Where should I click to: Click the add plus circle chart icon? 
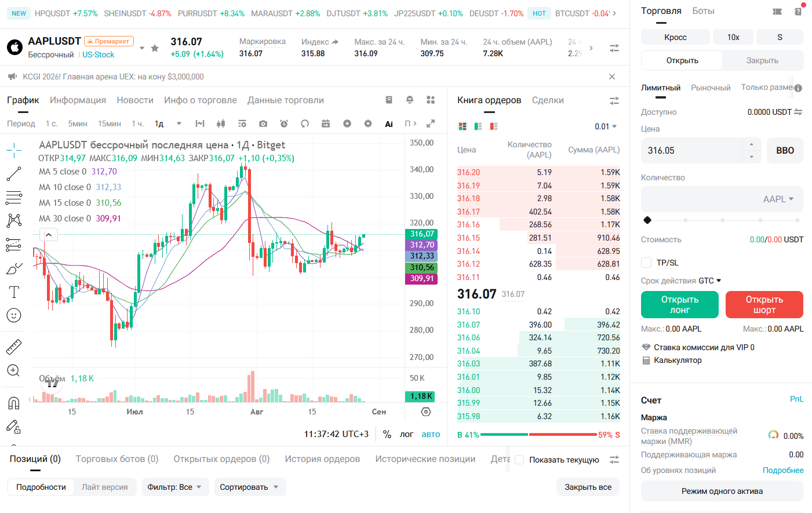(347, 123)
